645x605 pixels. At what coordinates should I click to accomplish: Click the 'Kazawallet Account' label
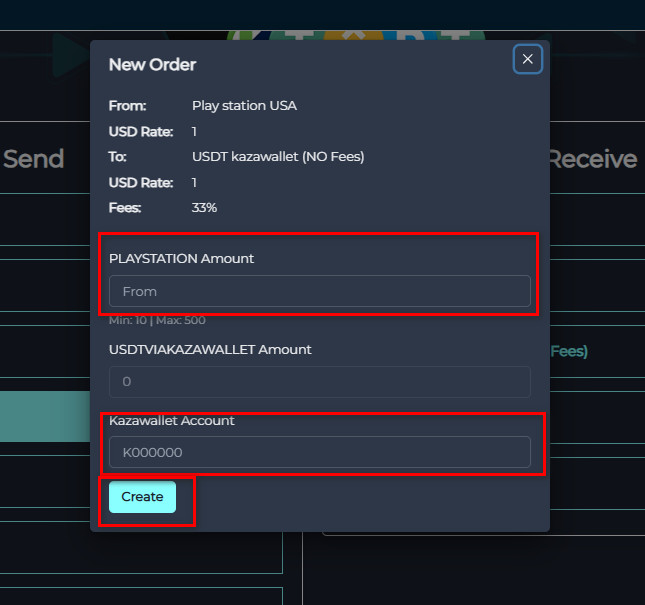pos(172,420)
